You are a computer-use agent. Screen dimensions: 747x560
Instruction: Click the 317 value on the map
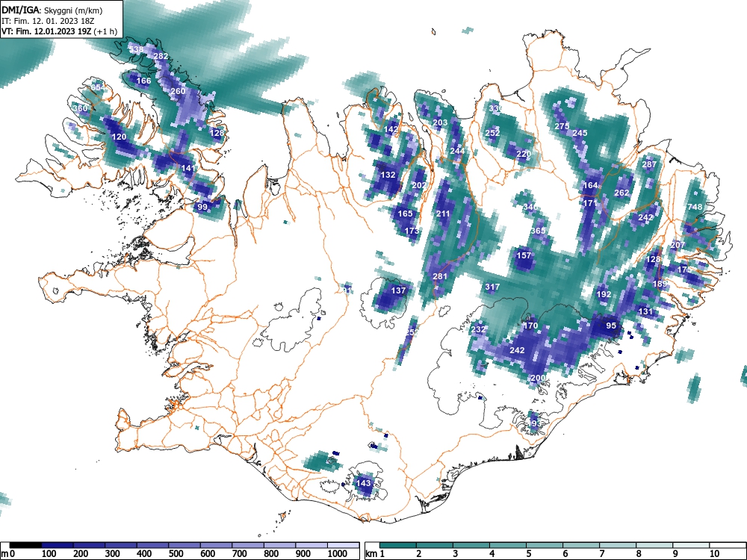pyautogui.click(x=492, y=287)
